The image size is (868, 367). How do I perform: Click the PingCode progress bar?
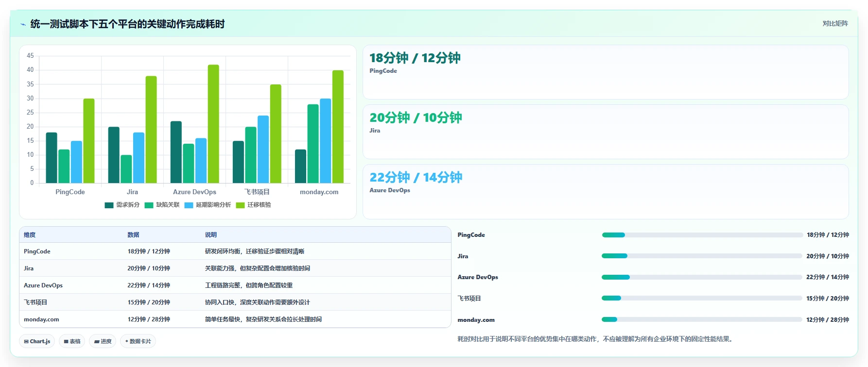[702, 235]
